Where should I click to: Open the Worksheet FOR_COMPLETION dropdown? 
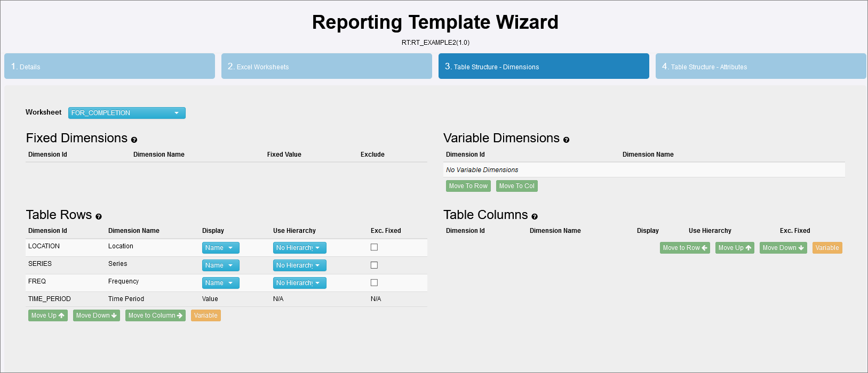pos(126,113)
